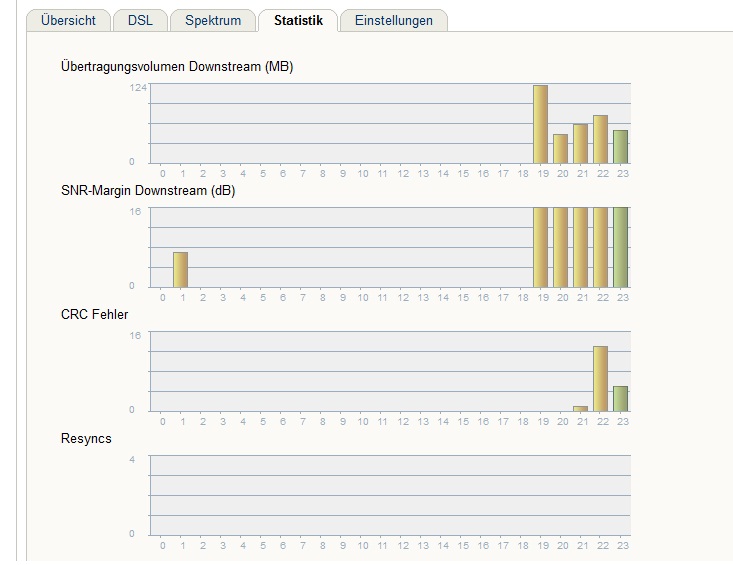The image size is (733, 565).
Task: Click the green downstream volume bar at hour 23
Action: coord(620,147)
